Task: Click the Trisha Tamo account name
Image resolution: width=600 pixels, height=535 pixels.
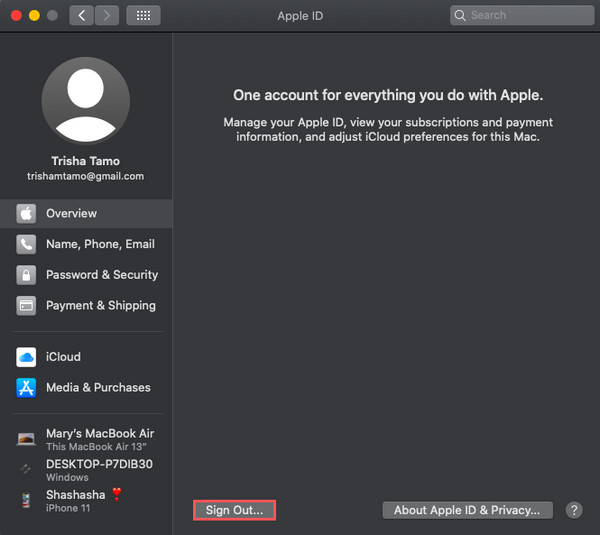Action: 85,161
